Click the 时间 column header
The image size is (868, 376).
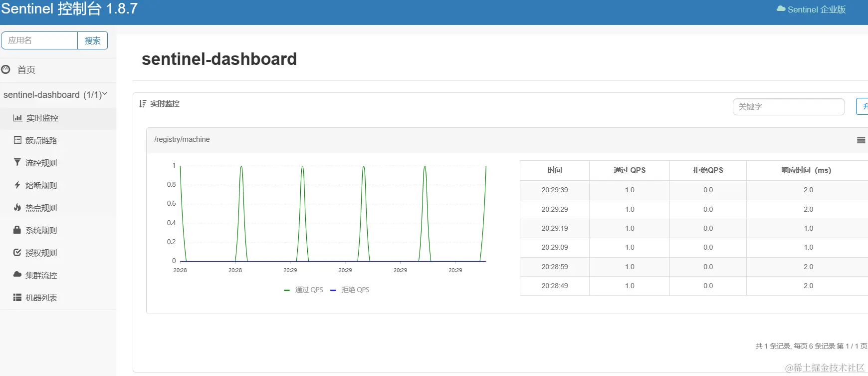[555, 170]
